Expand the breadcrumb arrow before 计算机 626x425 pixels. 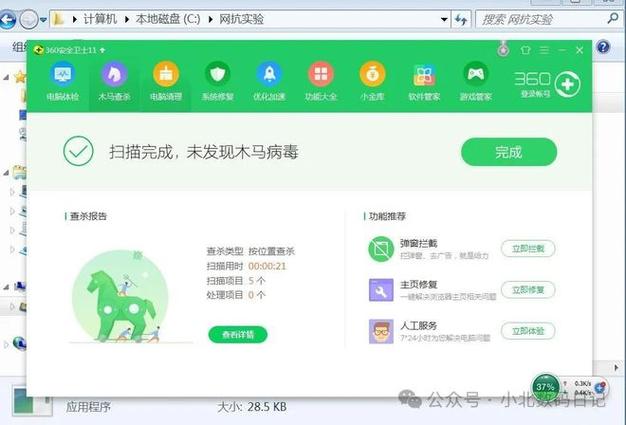tap(74, 19)
